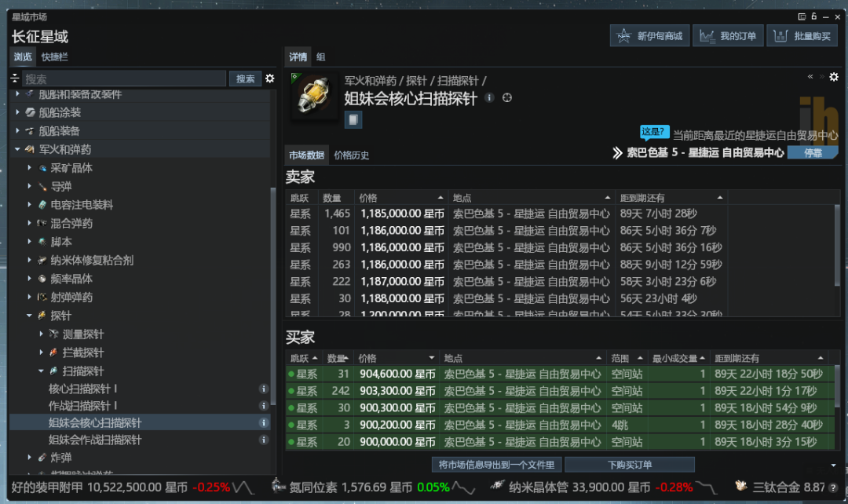Open details panel gear settings icon
848x504 pixels.
834,77
